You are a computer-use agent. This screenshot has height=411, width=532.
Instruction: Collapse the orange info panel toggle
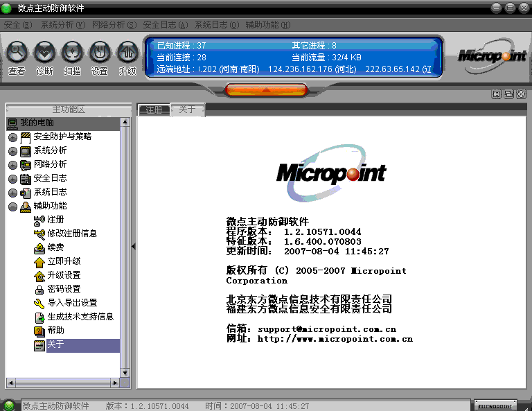pyautogui.click(x=266, y=90)
